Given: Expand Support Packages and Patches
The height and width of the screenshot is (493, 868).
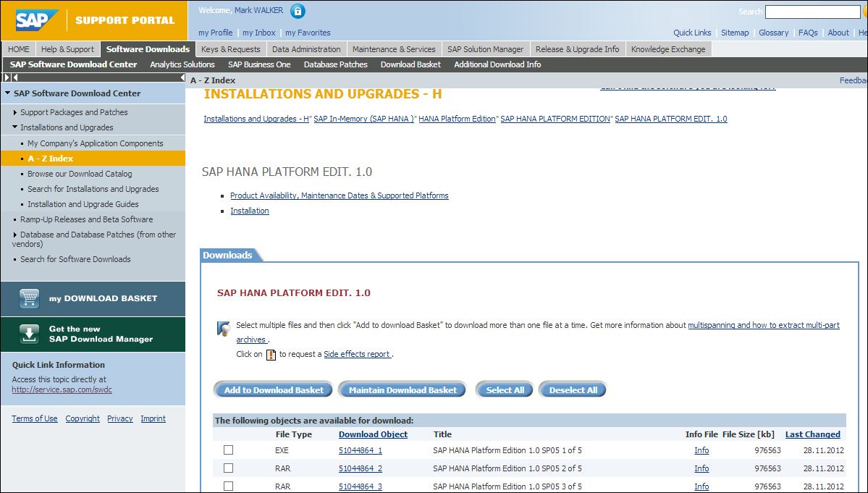Looking at the screenshot, I should (x=15, y=112).
